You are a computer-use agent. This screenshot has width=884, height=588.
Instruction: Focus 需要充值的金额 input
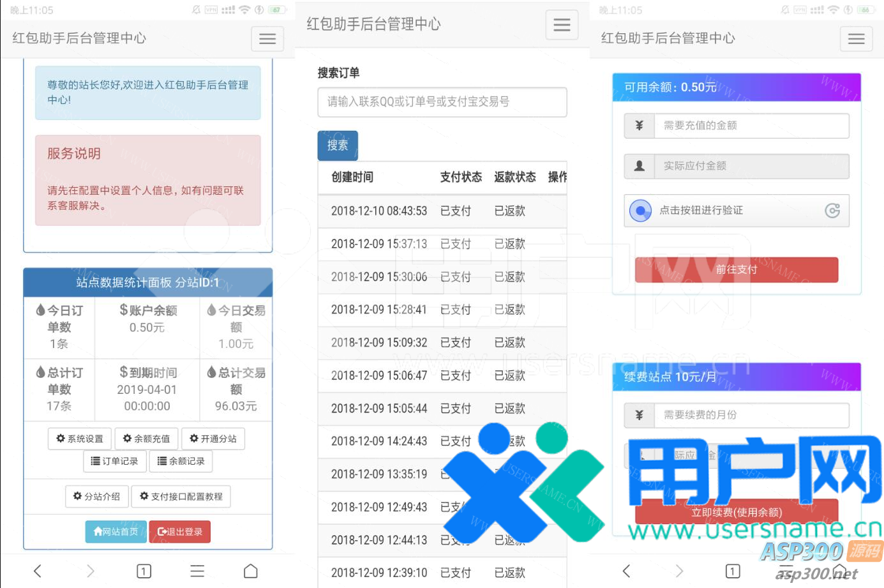pos(752,126)
